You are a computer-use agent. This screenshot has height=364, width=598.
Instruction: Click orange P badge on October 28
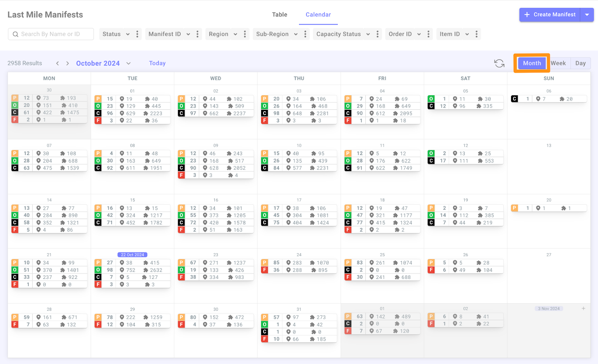click(x=15, y=317)
